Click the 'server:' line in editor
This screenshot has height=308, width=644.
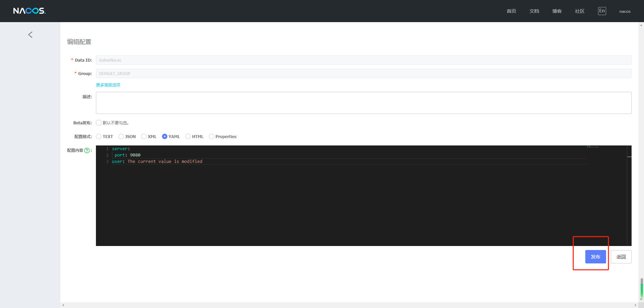121,149
